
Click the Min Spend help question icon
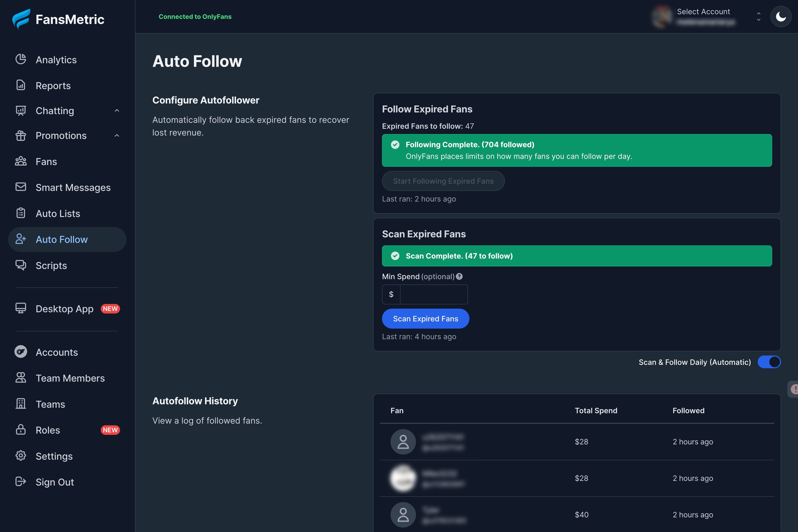[459, 277]
